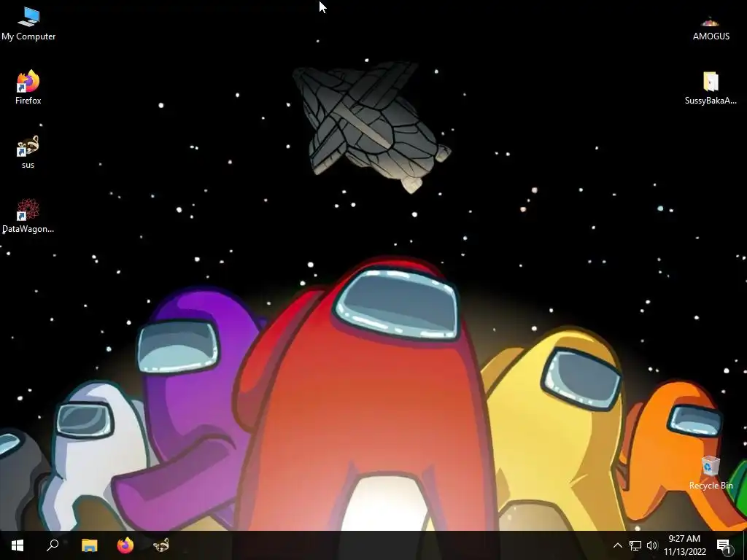Select the AMOGUS desktop icon
The height and width of the screenshot is (560, 747).
711,28
